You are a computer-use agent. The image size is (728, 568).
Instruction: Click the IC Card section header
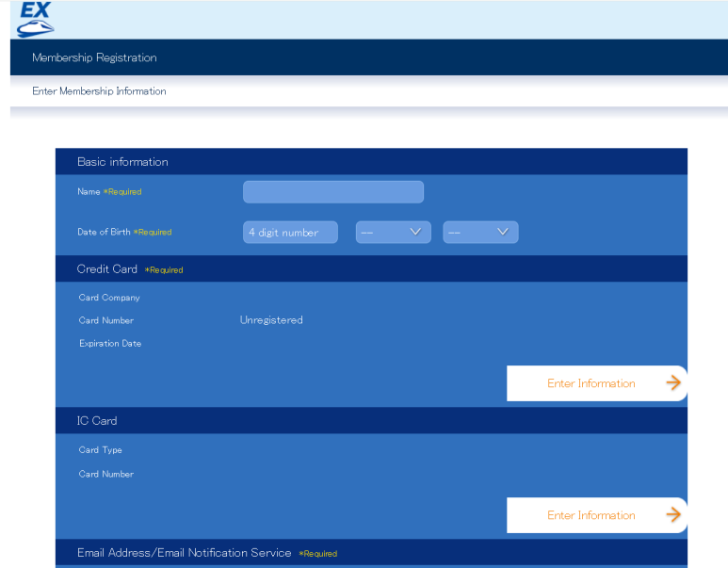[371, 421]
